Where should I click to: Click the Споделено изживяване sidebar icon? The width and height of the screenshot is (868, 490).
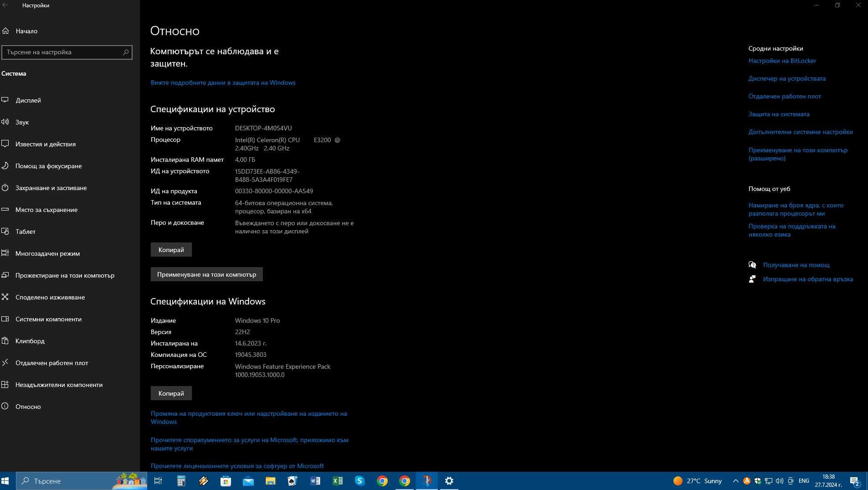[x=5, y=297]
